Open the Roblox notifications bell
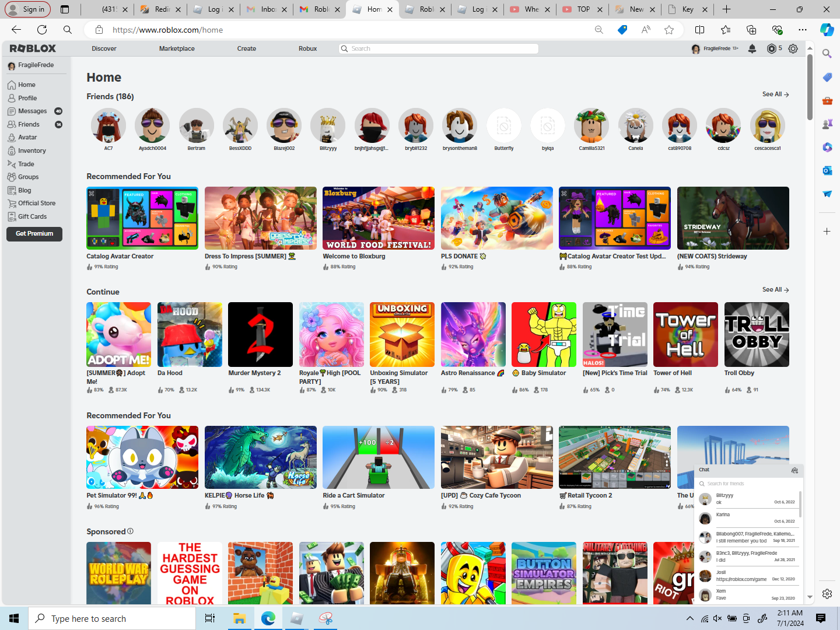 point(752,49)
